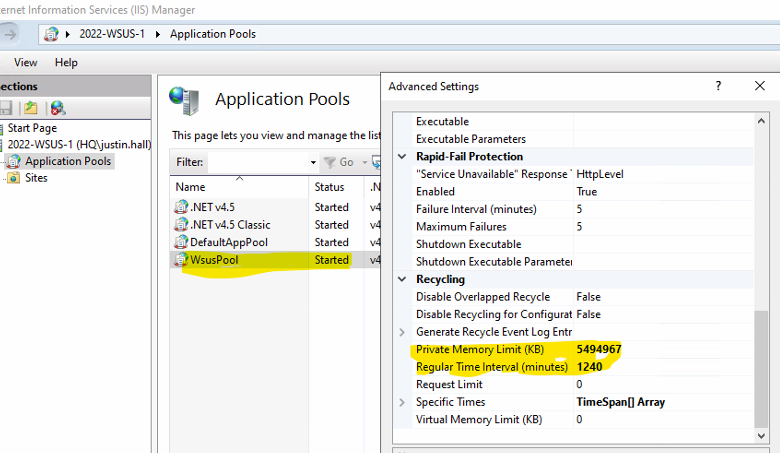The width and height of the screenshot is (780, 453).
Task: Open the Go button dropdown arrow
Action: pos(365,162)
